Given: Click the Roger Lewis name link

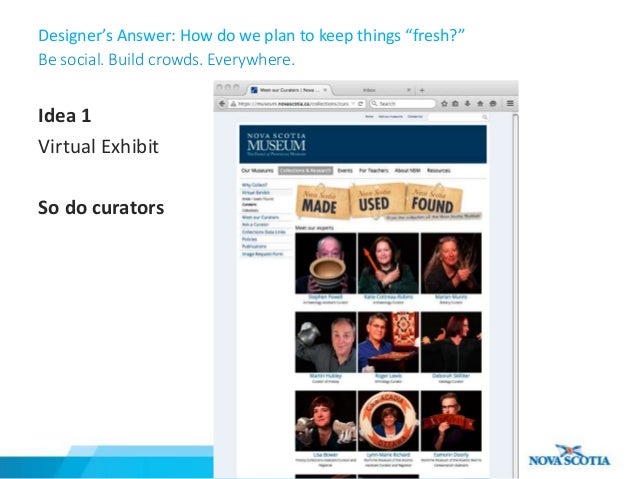Looking at the screenshot, I should coord(388,376).
